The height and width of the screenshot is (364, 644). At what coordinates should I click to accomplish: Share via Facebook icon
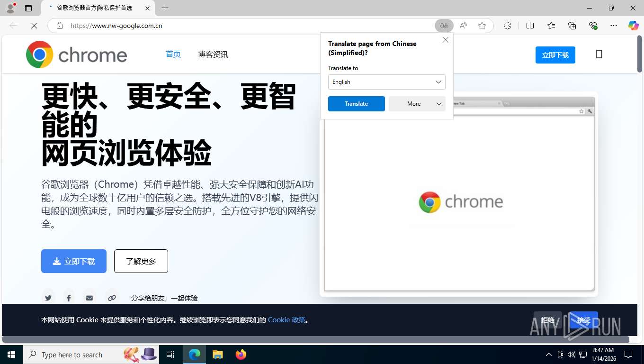click(69, 298)
